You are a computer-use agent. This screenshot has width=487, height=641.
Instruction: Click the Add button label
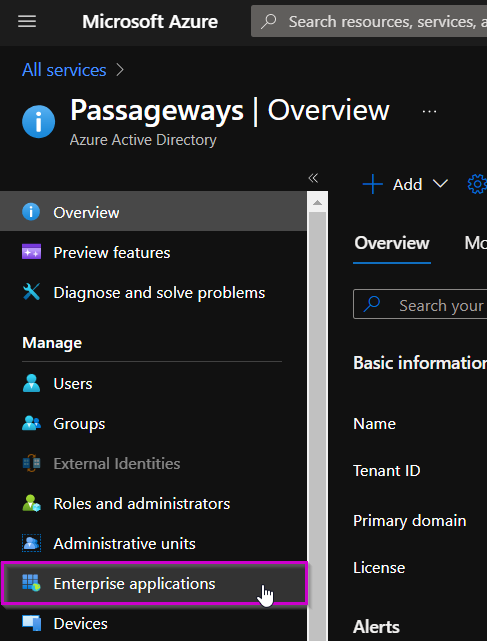click(x=407, y=184)
